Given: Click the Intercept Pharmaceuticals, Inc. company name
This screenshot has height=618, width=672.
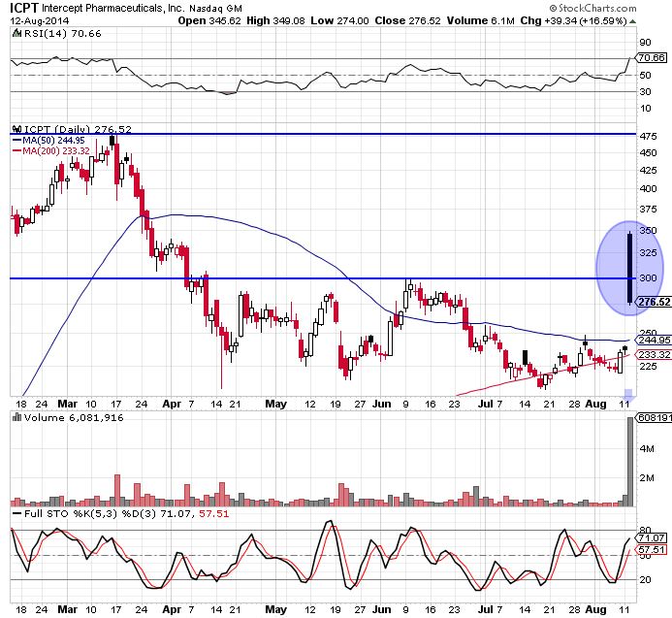Looking at the screenshot, I should tap(113, 8).
